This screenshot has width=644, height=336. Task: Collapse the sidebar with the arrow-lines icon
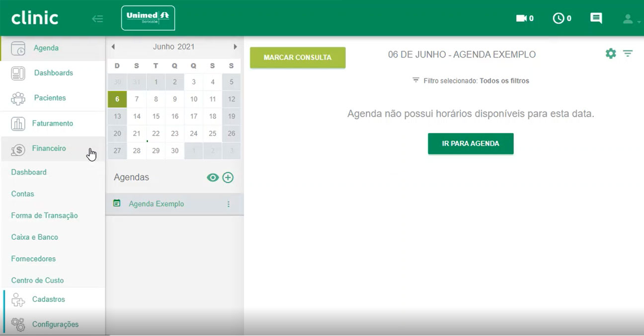[x=97, y=19]
